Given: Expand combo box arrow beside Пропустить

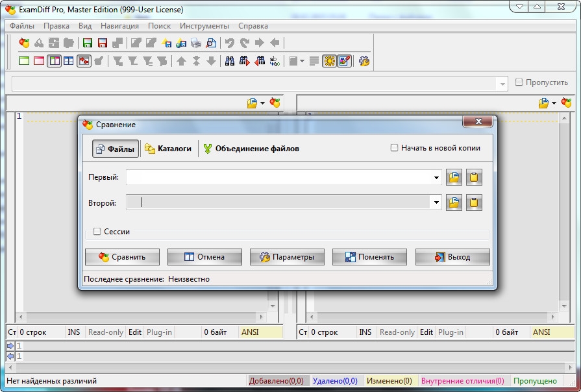Looking at the screenshot, I should coord(502,84).
